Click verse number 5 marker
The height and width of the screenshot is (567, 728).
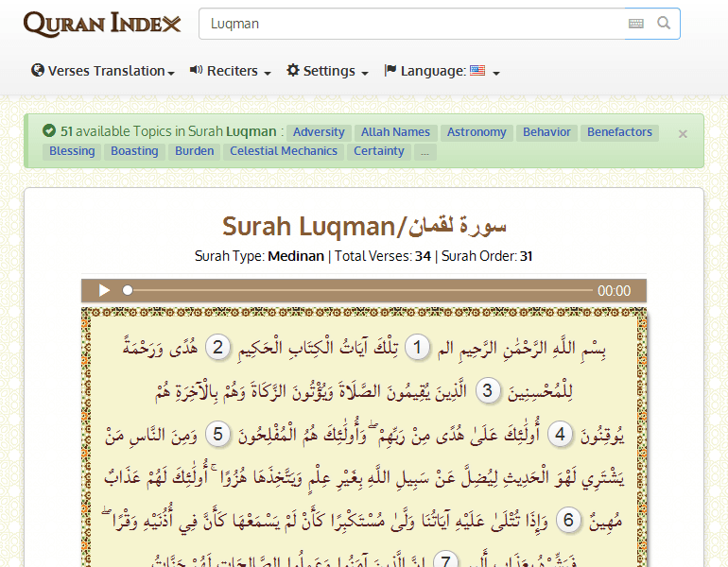tap(217, 434)
